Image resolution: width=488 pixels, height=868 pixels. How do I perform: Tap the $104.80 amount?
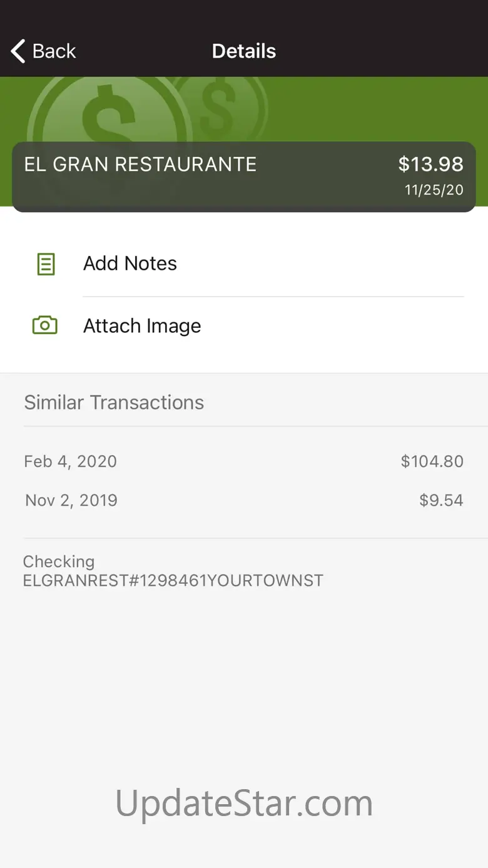[432, 462]
